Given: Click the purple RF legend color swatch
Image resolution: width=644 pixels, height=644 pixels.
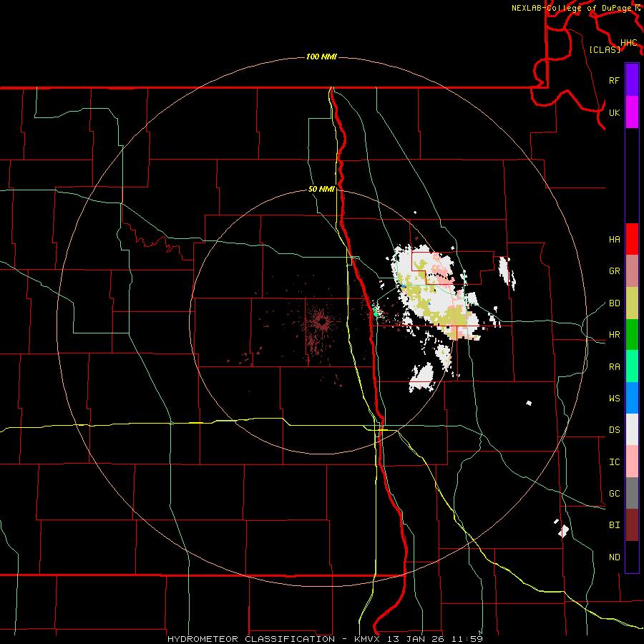Looking at the screenshot, I should point(632,80).
